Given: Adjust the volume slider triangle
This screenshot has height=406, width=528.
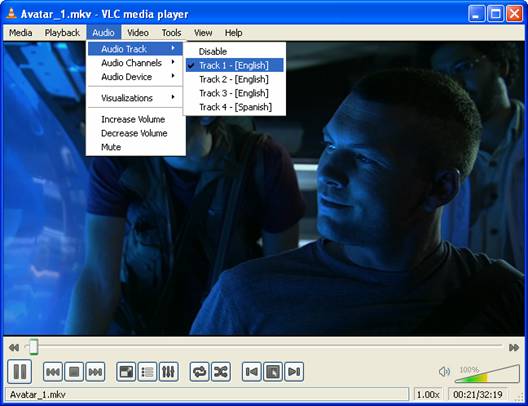Looking at the screenshot, I should click(487, 374).
